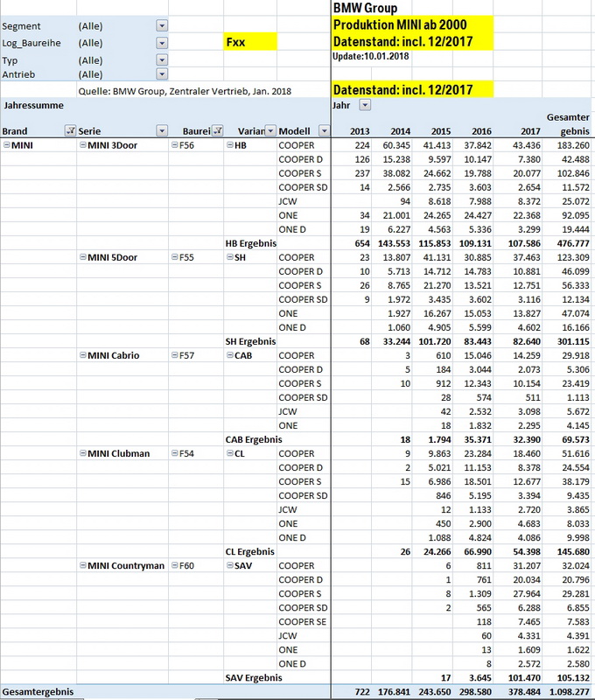
Task: Open the Modell field dropdown
Action: tap(325, 130)
